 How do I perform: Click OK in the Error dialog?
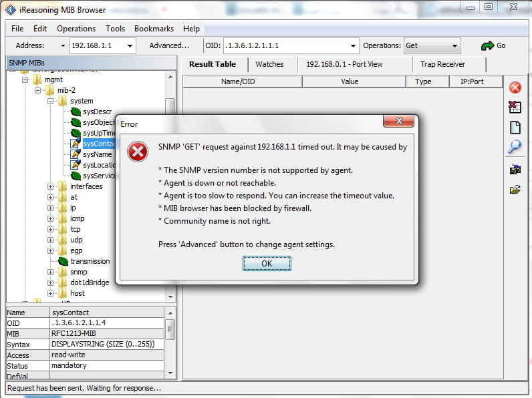(267, 263)
